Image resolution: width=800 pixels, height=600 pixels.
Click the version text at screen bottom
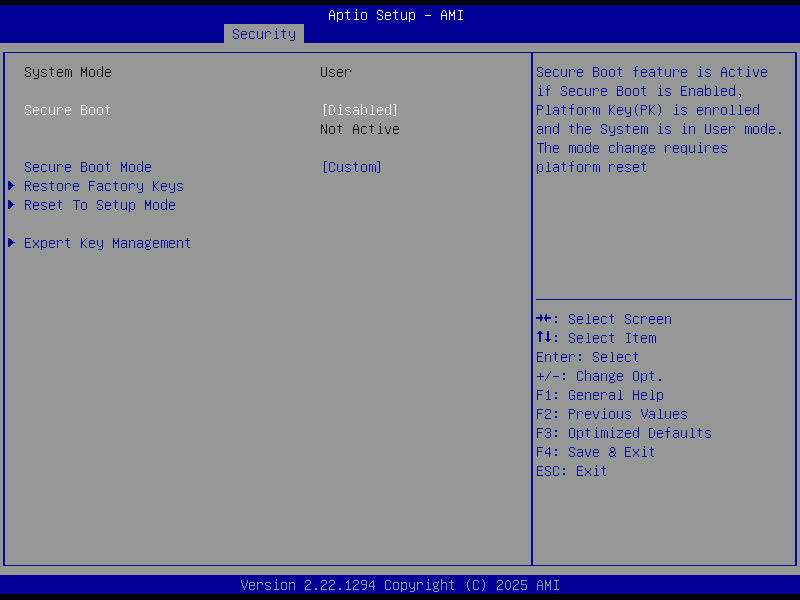(x=400, y=585)
